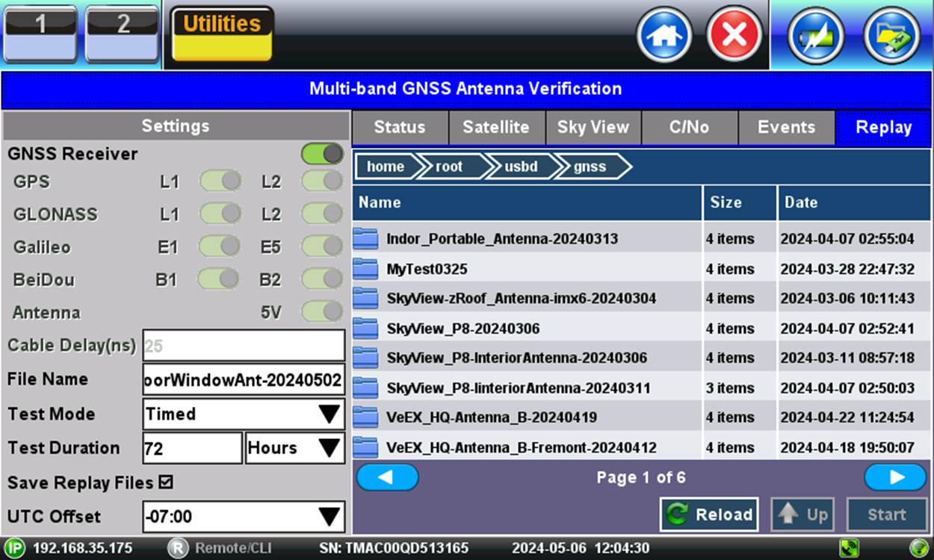Screen dimensions: 934x560
Task: Click the globe icon in bottom right corner
Action: click(919, 547)
